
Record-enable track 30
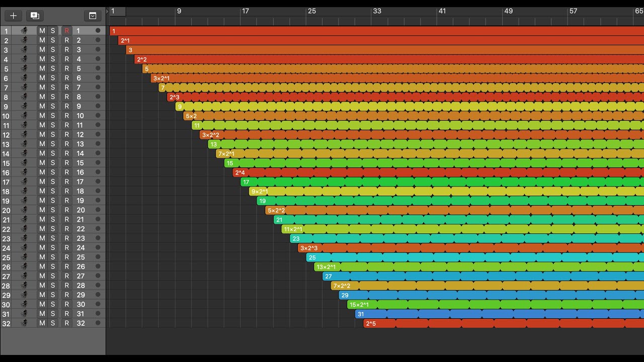click(x=66, y=304)
